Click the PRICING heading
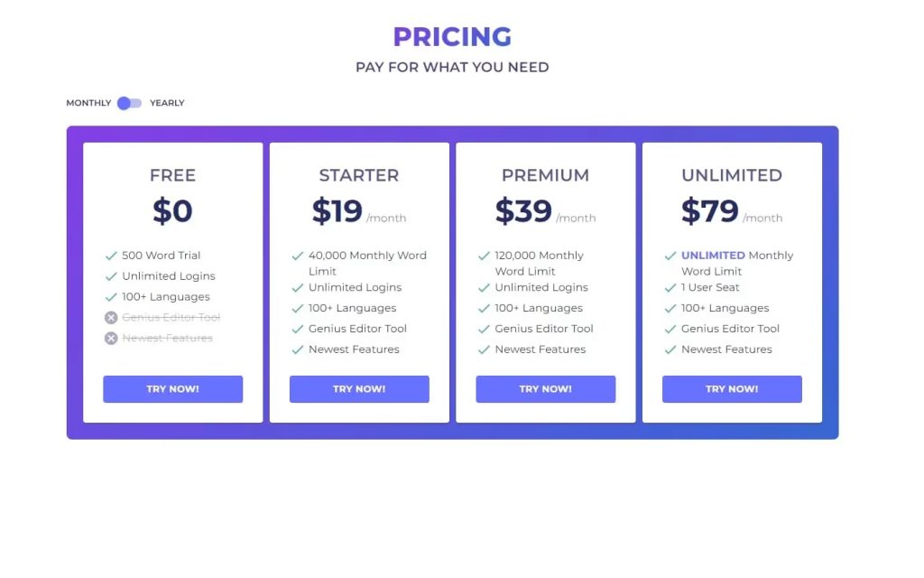Screen dimensions: 924x578 tap(452, 37)
